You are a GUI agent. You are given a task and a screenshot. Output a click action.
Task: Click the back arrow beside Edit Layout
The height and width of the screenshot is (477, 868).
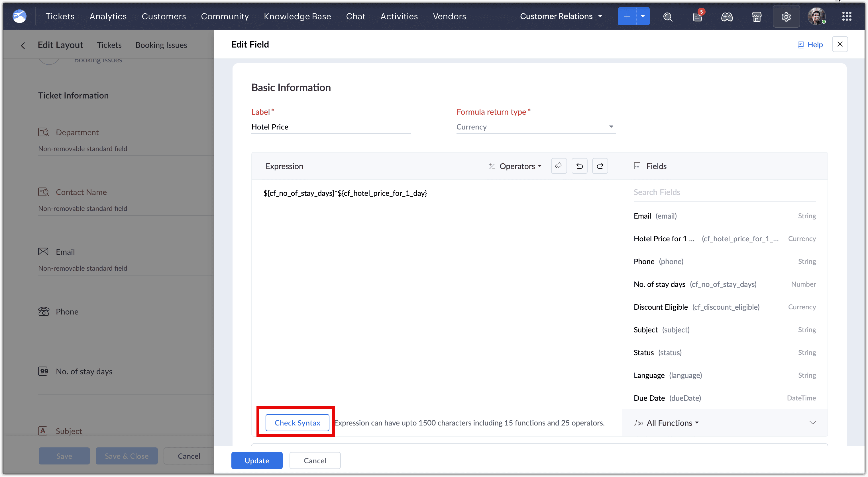(x=23, y=46)
